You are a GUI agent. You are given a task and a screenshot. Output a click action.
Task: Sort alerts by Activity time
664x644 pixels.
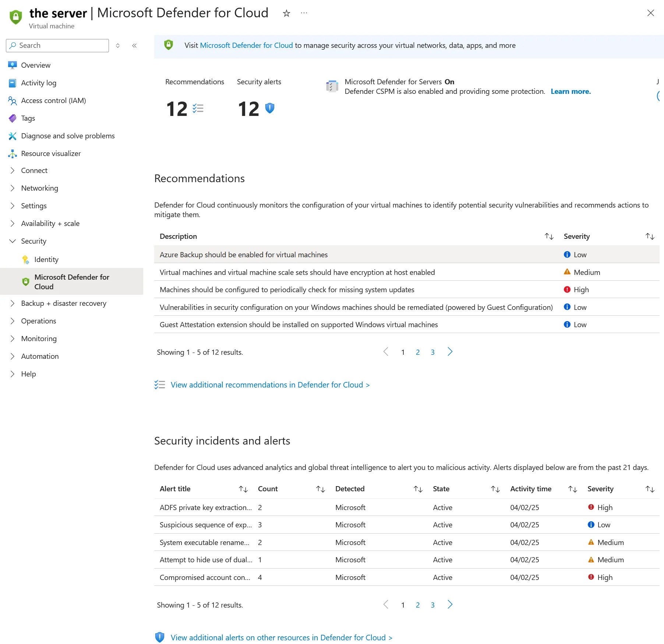[573, 489]
